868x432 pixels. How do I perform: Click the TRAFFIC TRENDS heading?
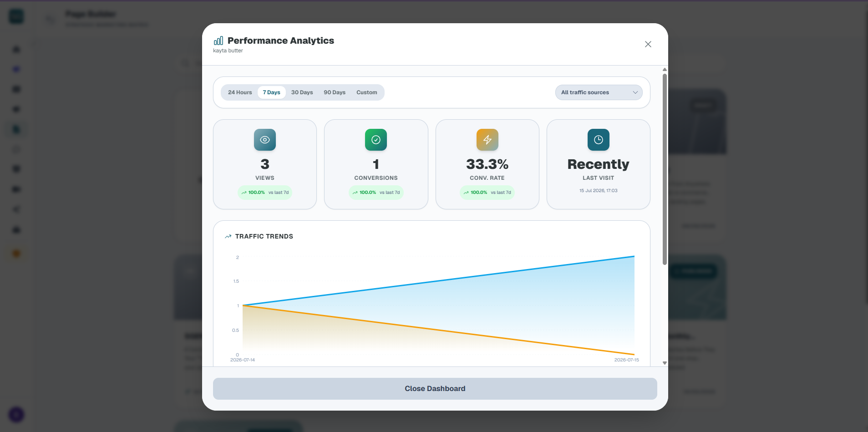tap(264, 237)
